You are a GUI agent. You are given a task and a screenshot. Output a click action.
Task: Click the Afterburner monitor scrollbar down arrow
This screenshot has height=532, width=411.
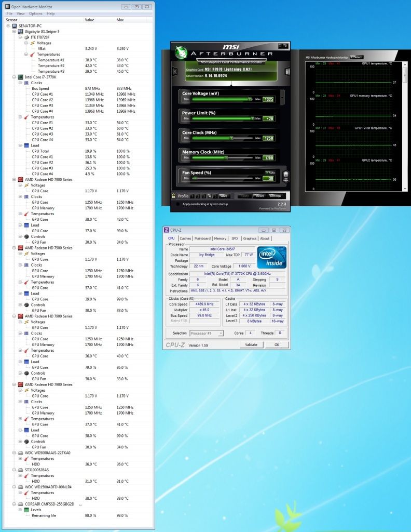(405, 189)
